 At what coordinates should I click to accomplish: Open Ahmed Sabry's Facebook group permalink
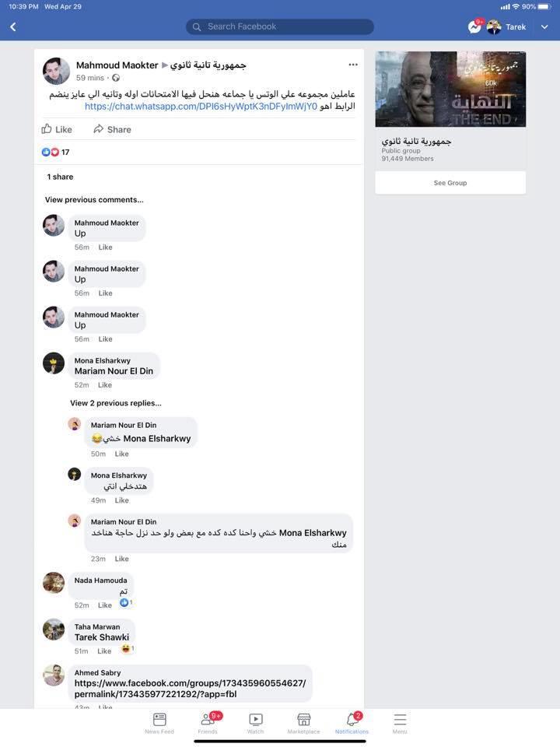[x=190, y=689]
